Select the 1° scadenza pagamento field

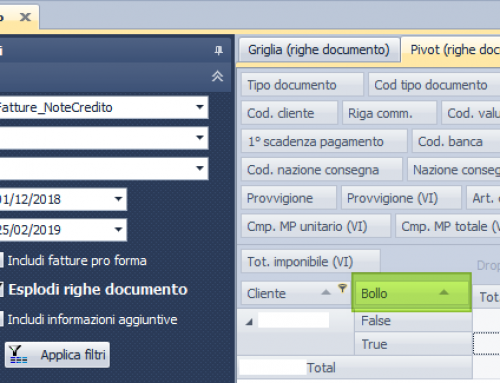point(324,142)
